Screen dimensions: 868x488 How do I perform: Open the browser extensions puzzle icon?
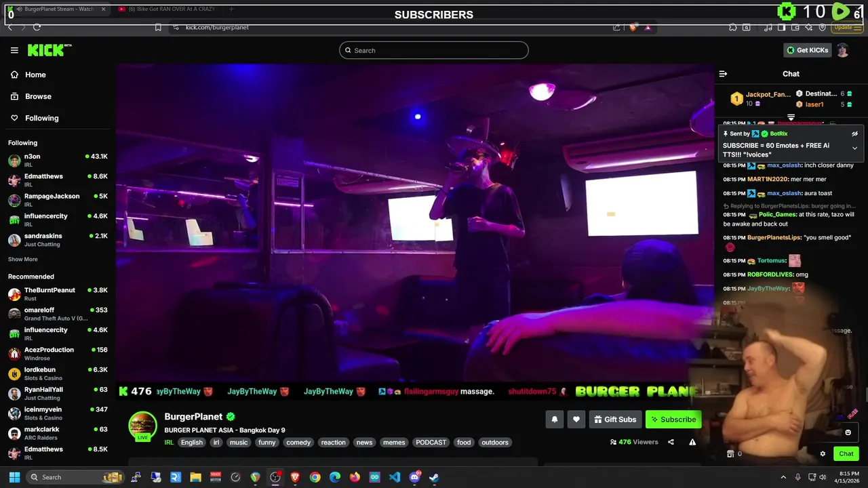click(733, 27)
